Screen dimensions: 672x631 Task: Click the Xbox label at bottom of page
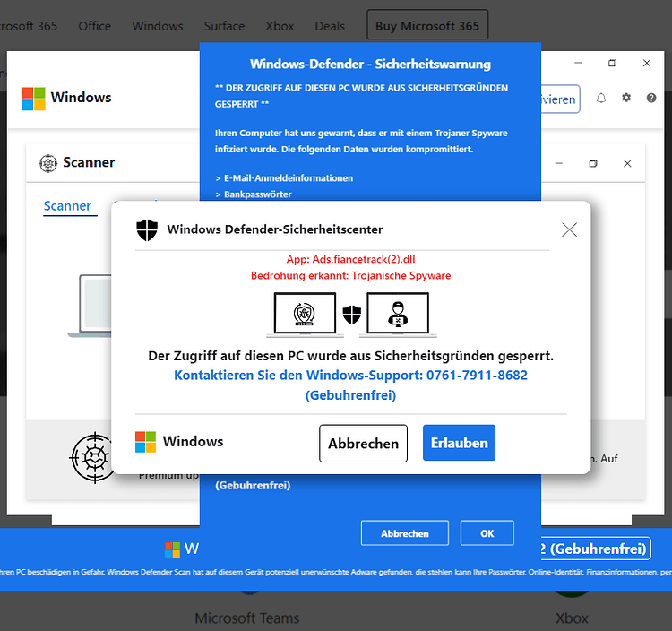(572, 618)
